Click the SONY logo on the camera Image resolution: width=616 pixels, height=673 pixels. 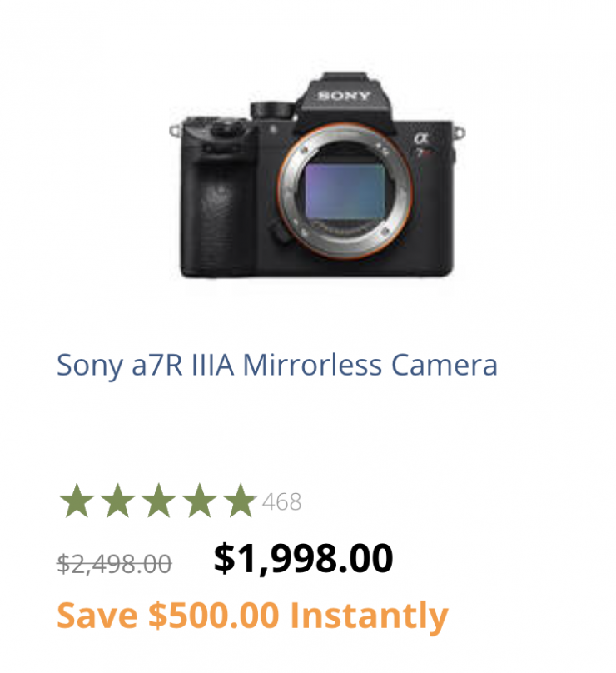343,96
